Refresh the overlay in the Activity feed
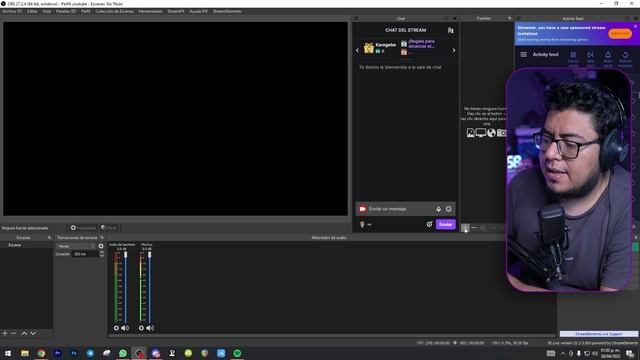 [x=625, y=58]
